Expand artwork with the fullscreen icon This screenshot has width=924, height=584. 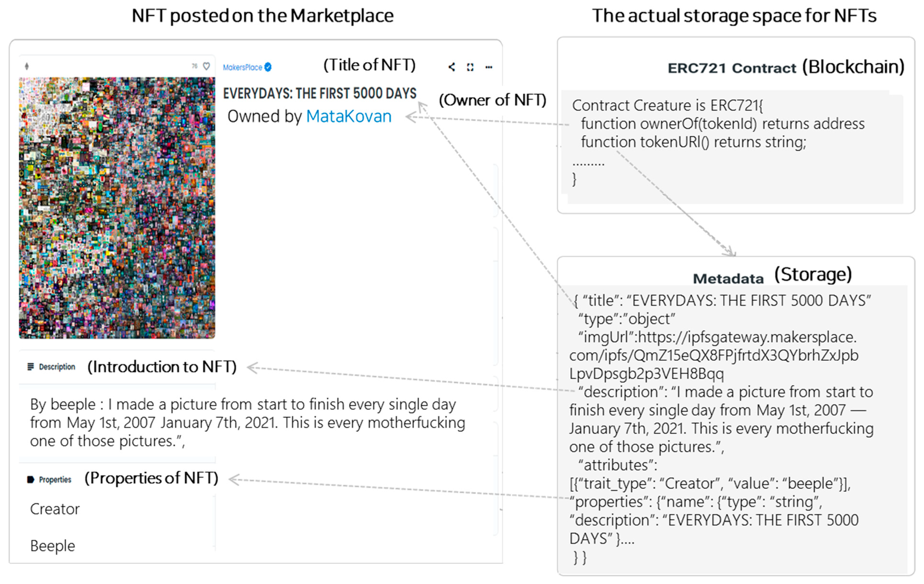click(x=470, y=67)
